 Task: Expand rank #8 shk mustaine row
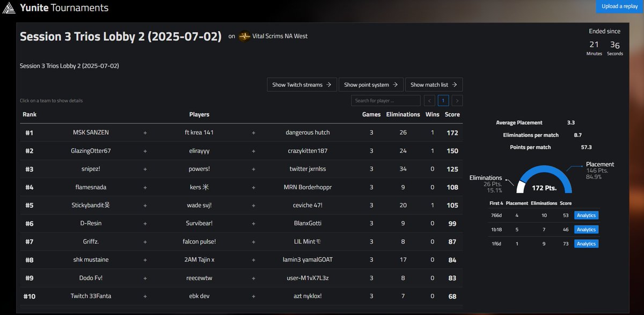(x=240, y=260)
